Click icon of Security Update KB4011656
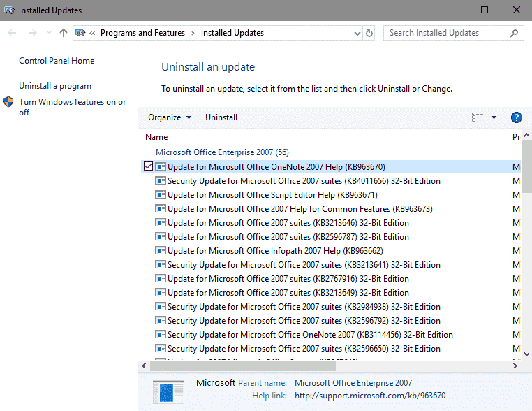This screenshot has width=532, height=411. coord(161,181)
